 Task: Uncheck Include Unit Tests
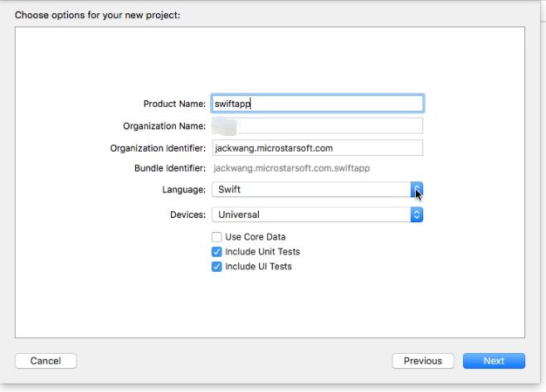coord(217,251)
